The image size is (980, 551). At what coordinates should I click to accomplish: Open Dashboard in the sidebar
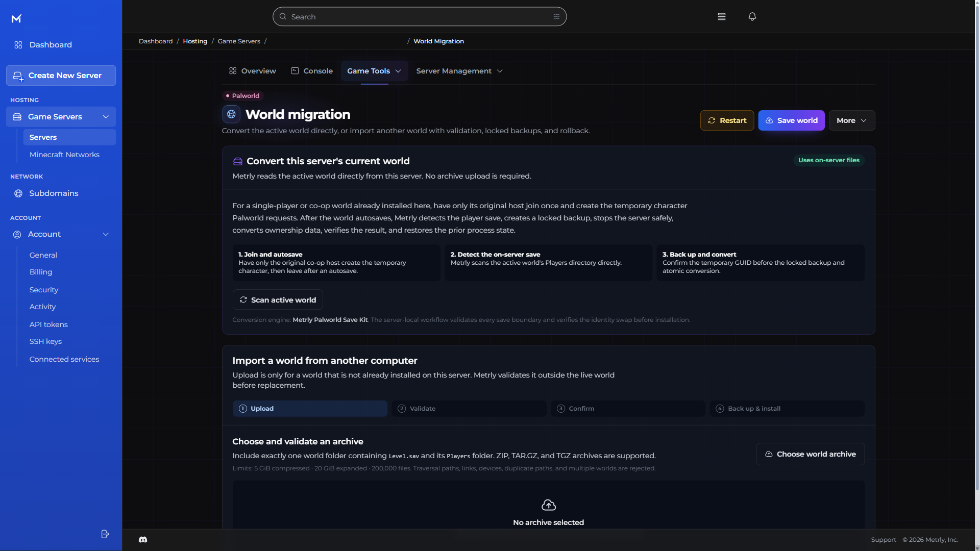61,45
